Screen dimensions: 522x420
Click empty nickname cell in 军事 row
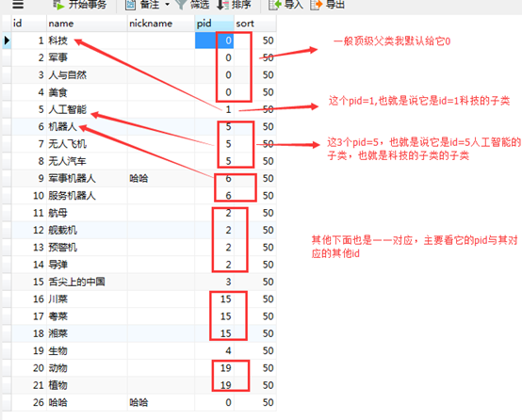point(161,57)
